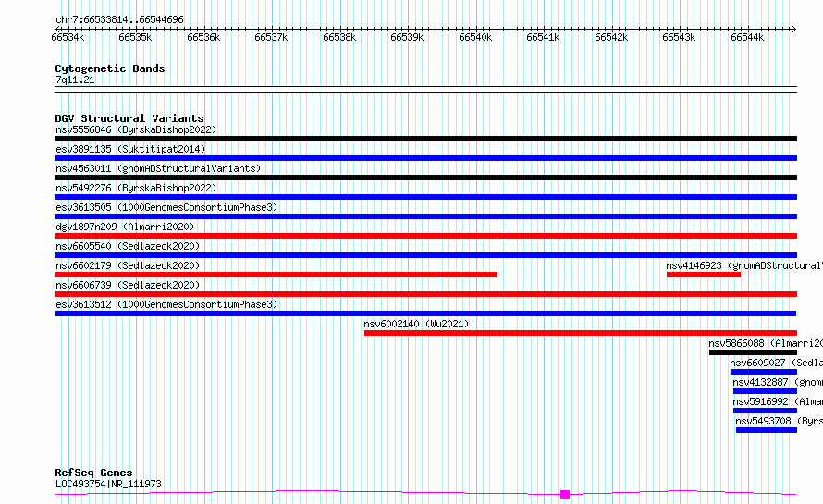Click the blue bar under nsv4132887
Image resolution: width=823 pixels, height=504 pixels.
tap(766, 391)
